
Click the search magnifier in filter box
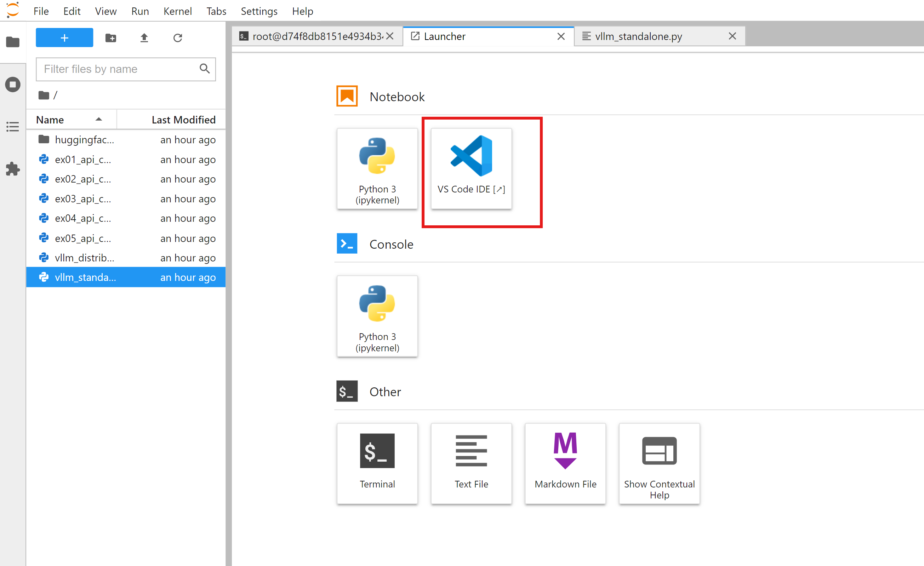204,69
